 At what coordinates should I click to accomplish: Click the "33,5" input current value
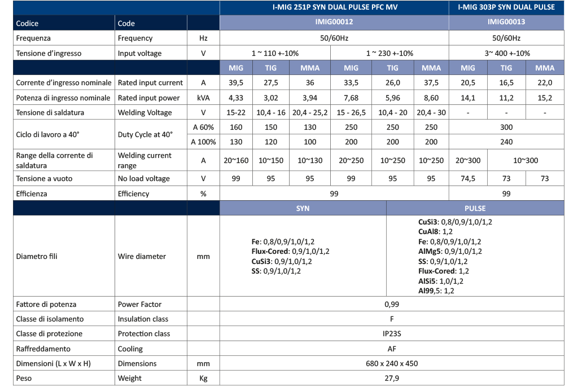pyautogui.click(x=351, y=83)
